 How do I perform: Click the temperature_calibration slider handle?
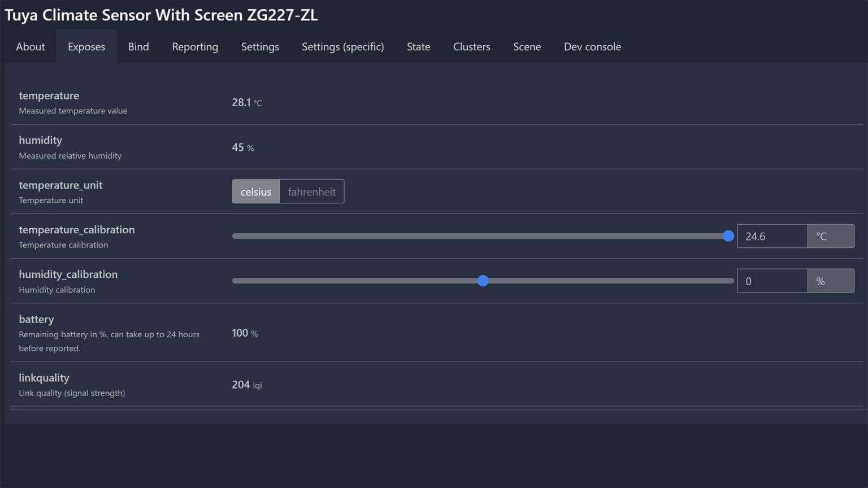click(728, 236)
